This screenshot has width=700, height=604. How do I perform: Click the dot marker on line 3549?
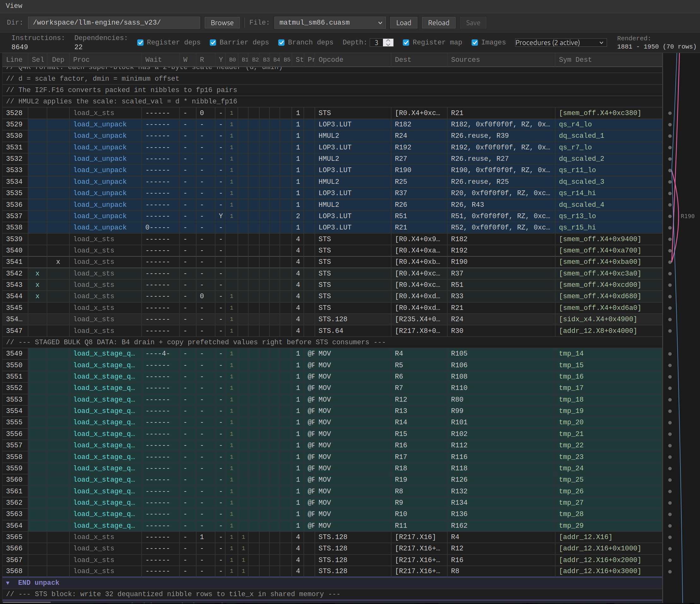coord(670,354)
